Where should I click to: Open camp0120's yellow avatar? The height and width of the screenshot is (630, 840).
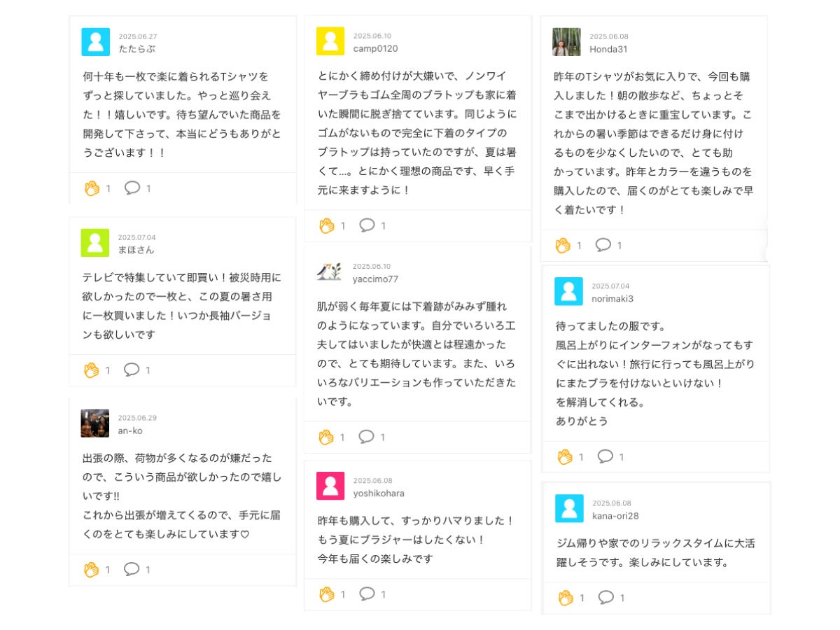[330, 41]
